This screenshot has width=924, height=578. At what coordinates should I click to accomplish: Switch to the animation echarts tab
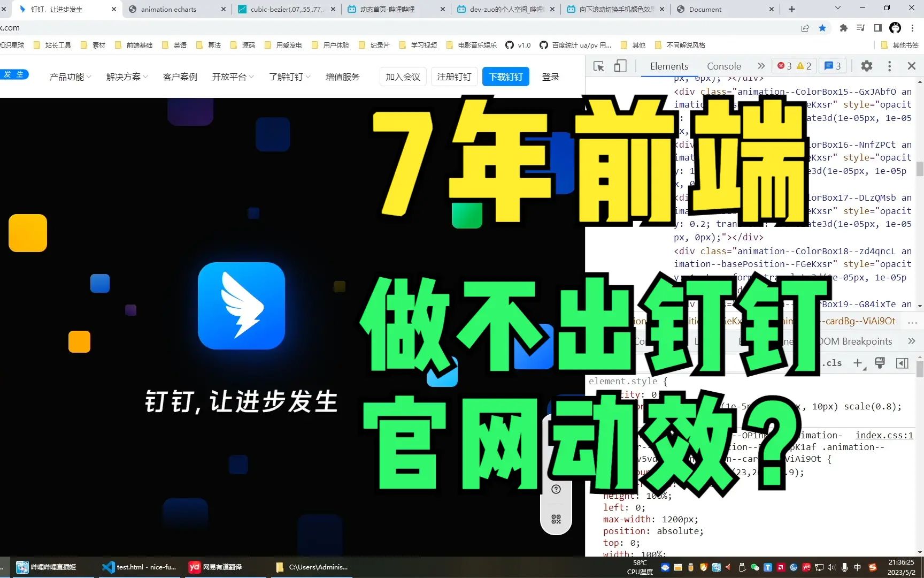[178, 9]
